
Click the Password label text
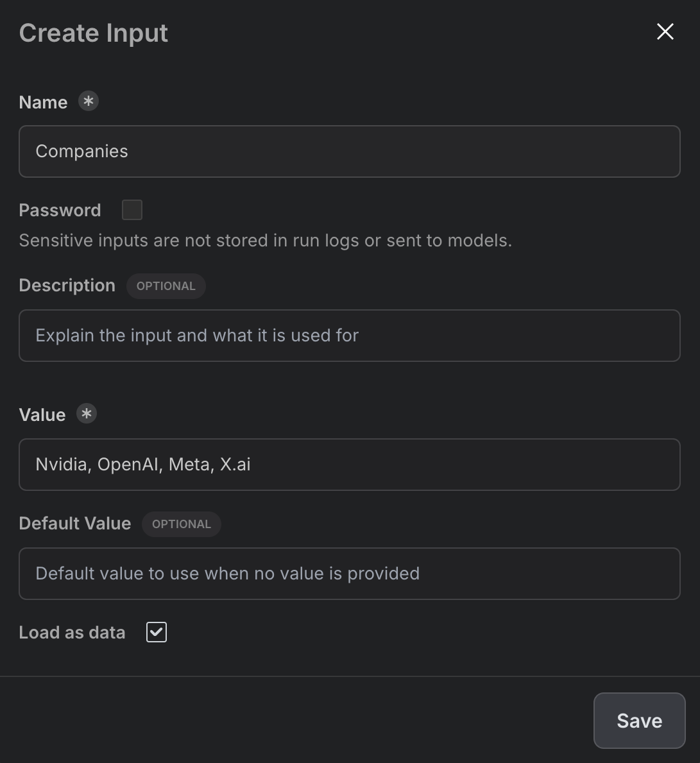coord(60,210)
